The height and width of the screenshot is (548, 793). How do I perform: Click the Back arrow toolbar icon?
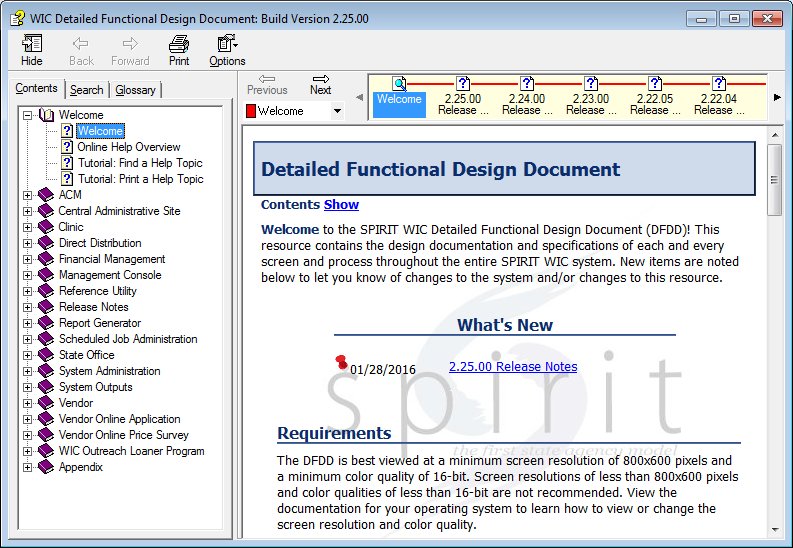80,43
